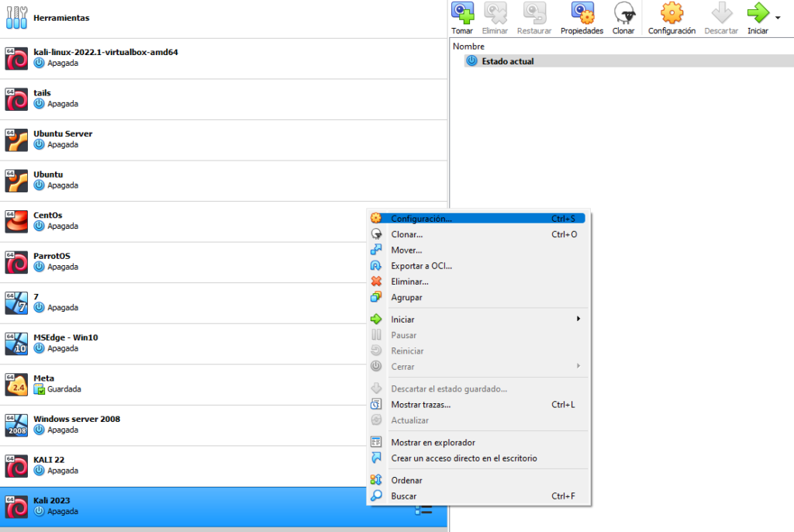Choose Eliminar... in the context menu
The width and height of the screenshot is (794, 532).
click(477, 282)
